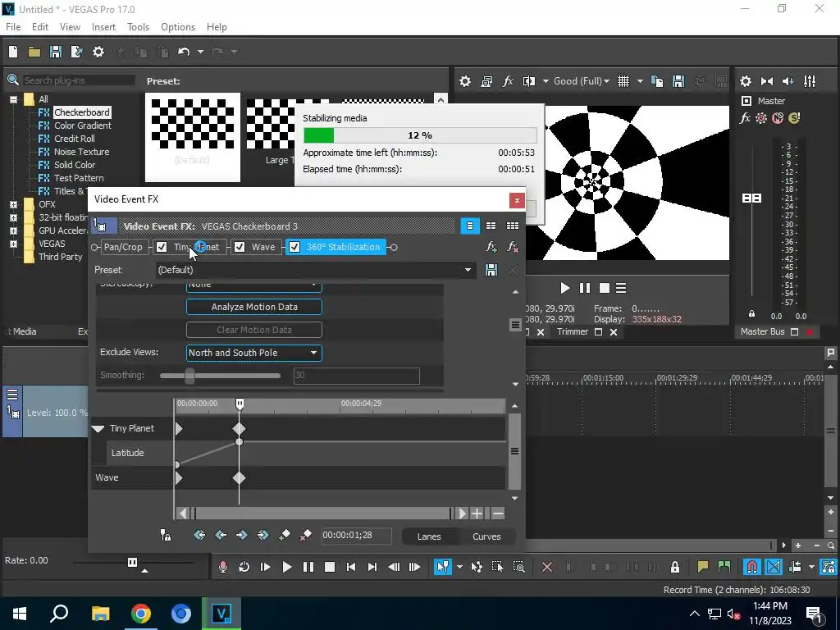840x630 pixels.
Task: Click Master Bus downmix output icon
Action: tap(767, 81)
